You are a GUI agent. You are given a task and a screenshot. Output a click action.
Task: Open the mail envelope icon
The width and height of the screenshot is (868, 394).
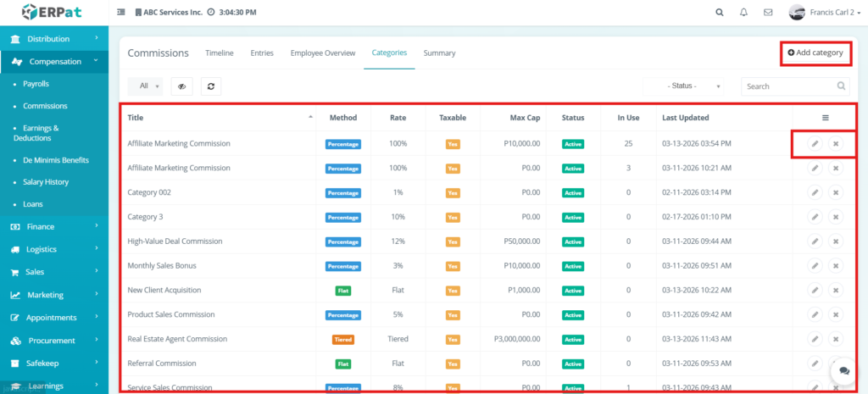pos(768,13)
